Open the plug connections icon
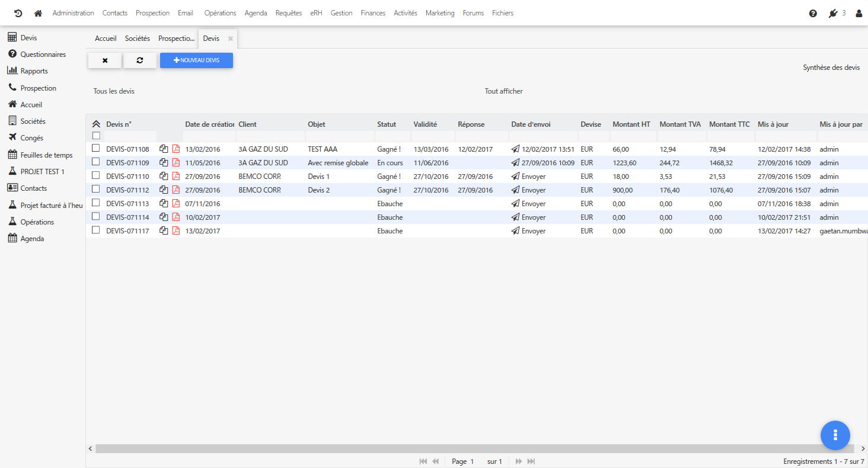Viewport: 868px width, 468px height. tap(833, 13)
